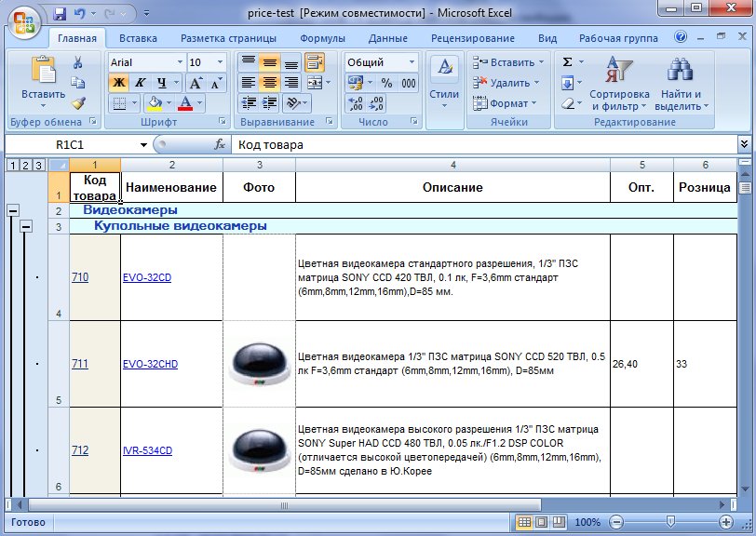Open font size dropdown showing 10

[220, 62]
